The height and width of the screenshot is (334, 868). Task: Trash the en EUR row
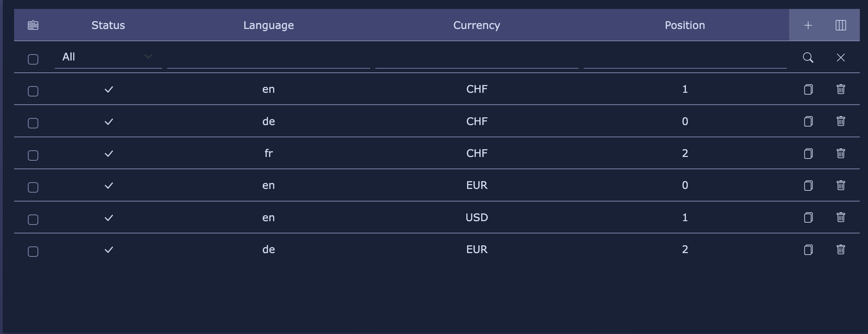pyautogui.click(x=841, y=186)
